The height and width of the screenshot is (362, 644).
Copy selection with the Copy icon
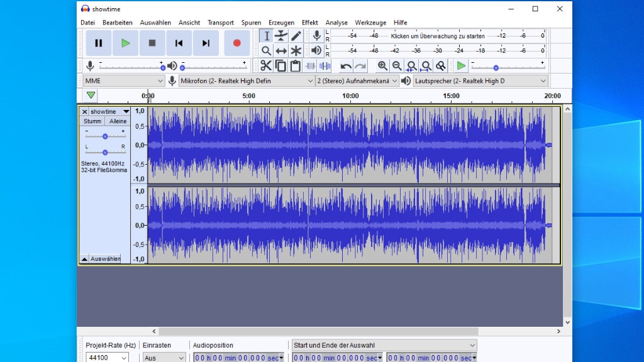coord(281,65)
